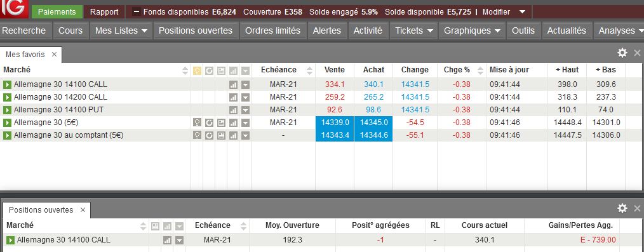Click Vente price 334.1 for 14100 CALL
The image size is (644, 252).
tap(335, 84)
